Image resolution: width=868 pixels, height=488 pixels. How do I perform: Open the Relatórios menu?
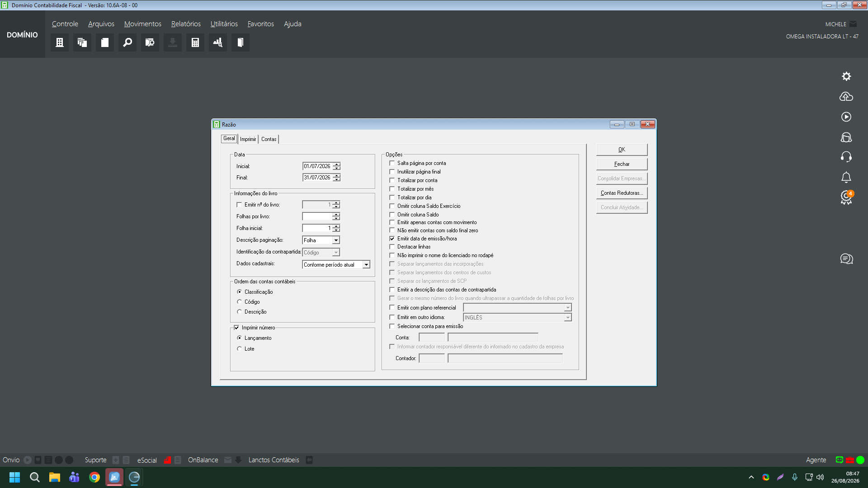pos(186,24)
